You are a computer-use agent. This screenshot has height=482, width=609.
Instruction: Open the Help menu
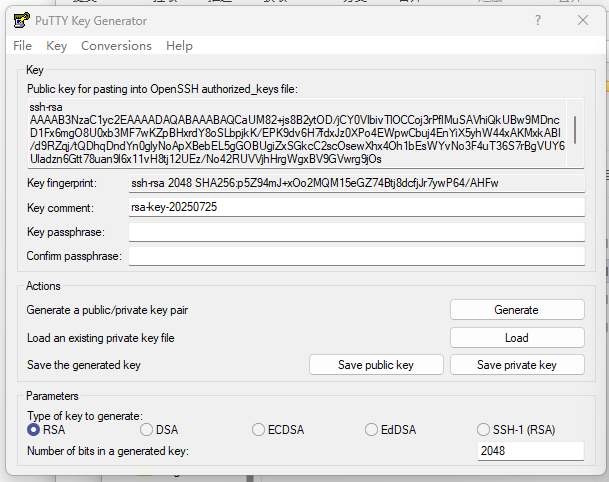[x=179, y=46]
